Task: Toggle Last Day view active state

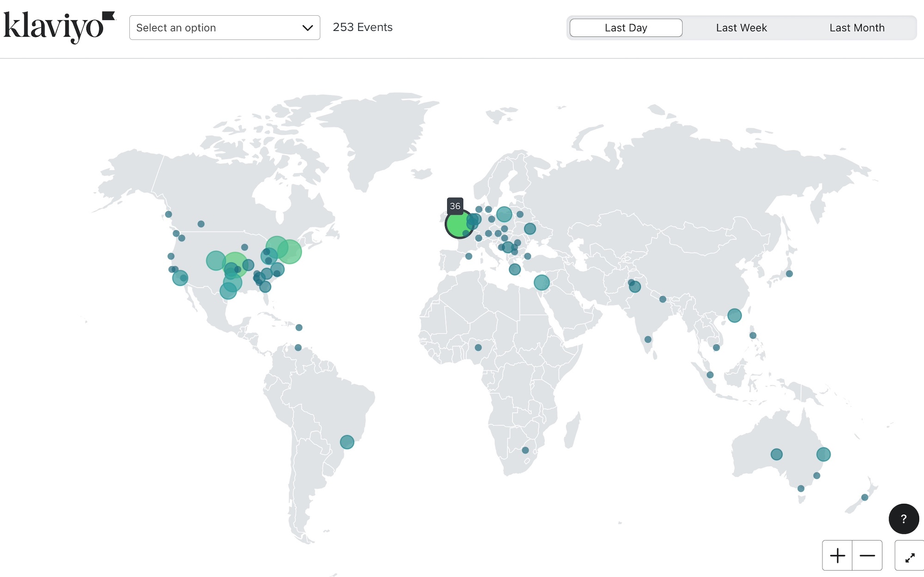Action: [626, 27]
